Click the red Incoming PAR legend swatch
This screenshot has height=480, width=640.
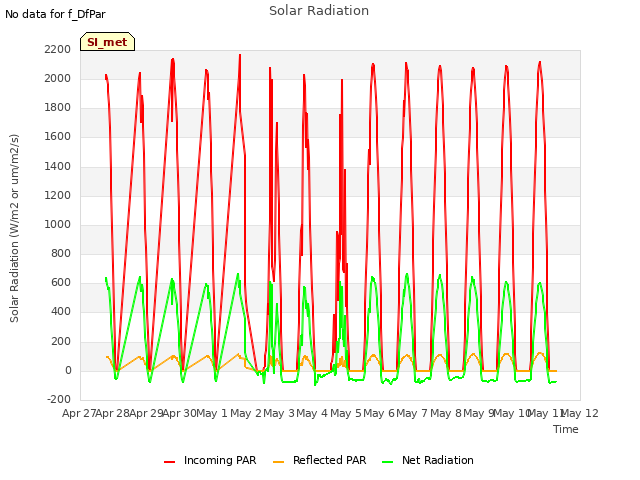click(169, 462)
